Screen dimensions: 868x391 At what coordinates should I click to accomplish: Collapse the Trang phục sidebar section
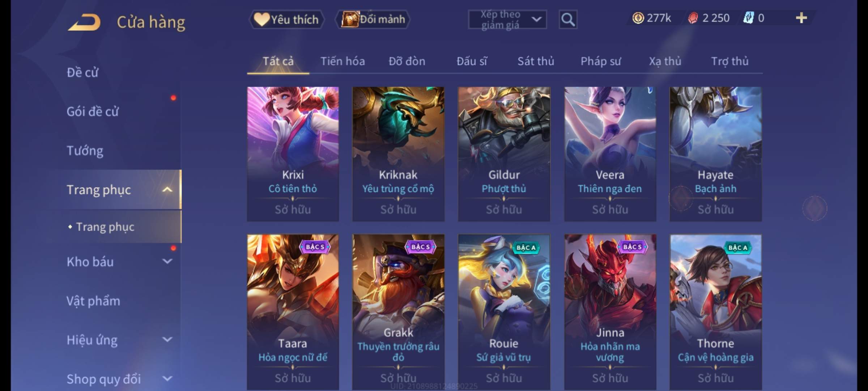tap(167, 190)
